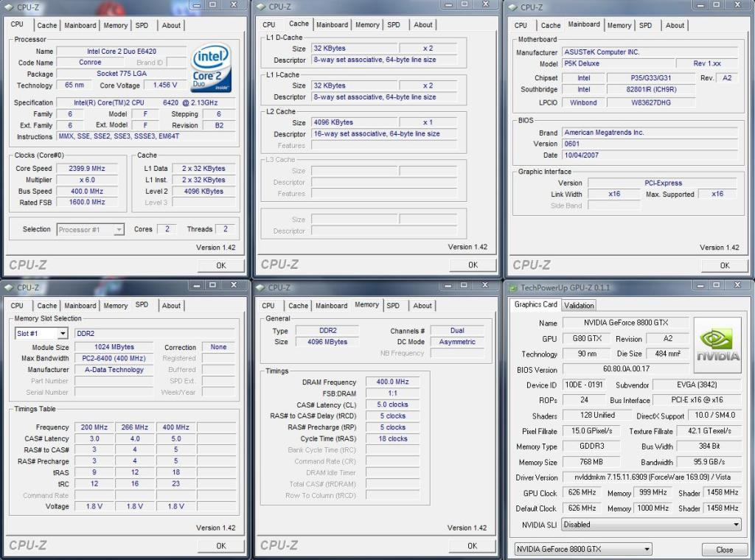
Task: Open SPD tab in the CPU-Z Cache window
Action: click(394, 25)
